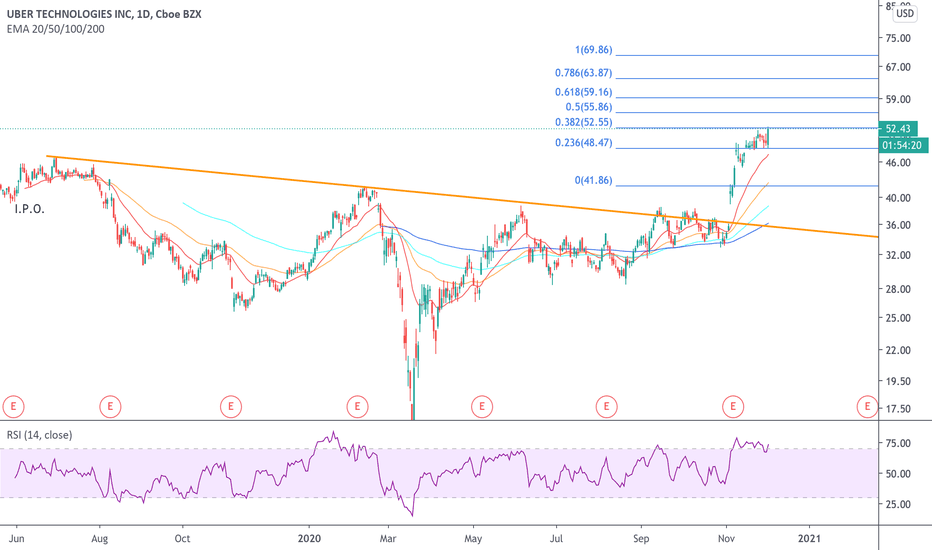Click 22.00 on the price scale
Screen dimensions: 932x550
click(x=898, y=350)
